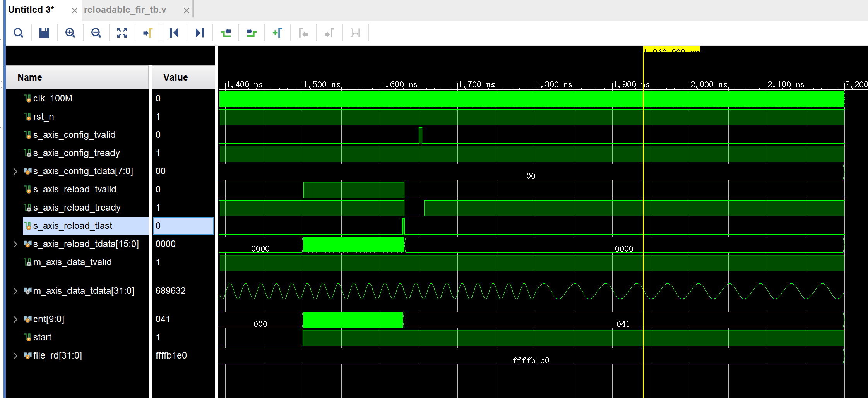Select the s_axis_reload_tlast signal
The image size is (868, 398).
pos(73,226)
